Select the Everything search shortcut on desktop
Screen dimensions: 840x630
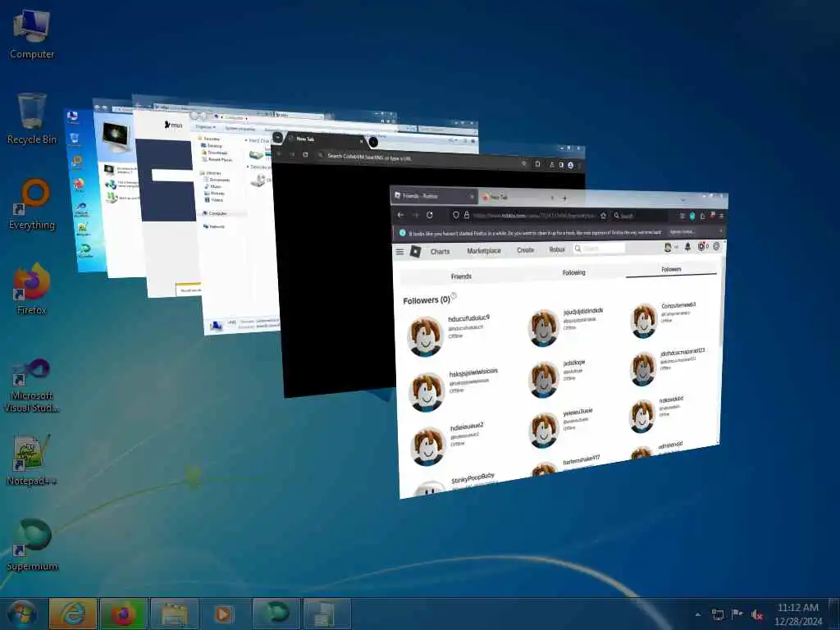(x=32, y=204)
